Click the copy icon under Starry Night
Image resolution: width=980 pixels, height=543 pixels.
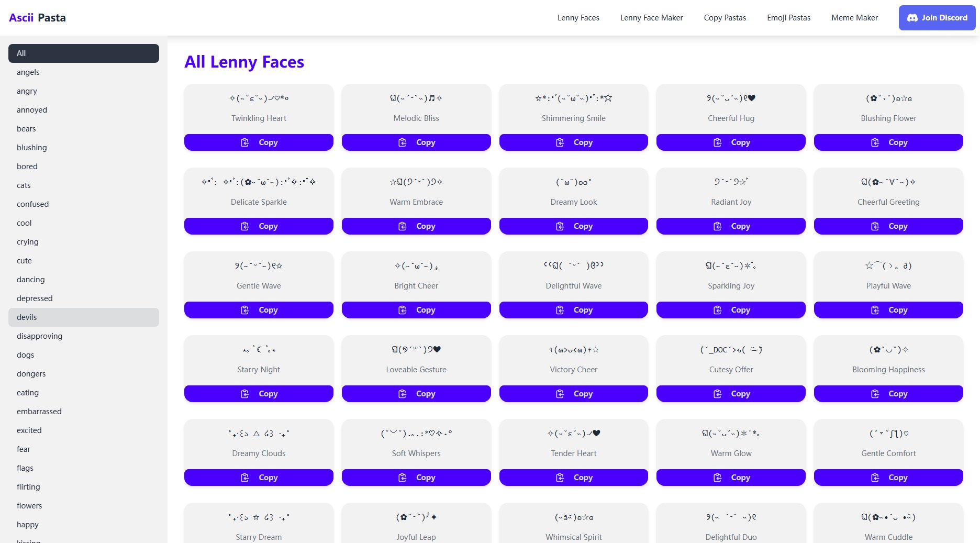[x=244, y=394]
